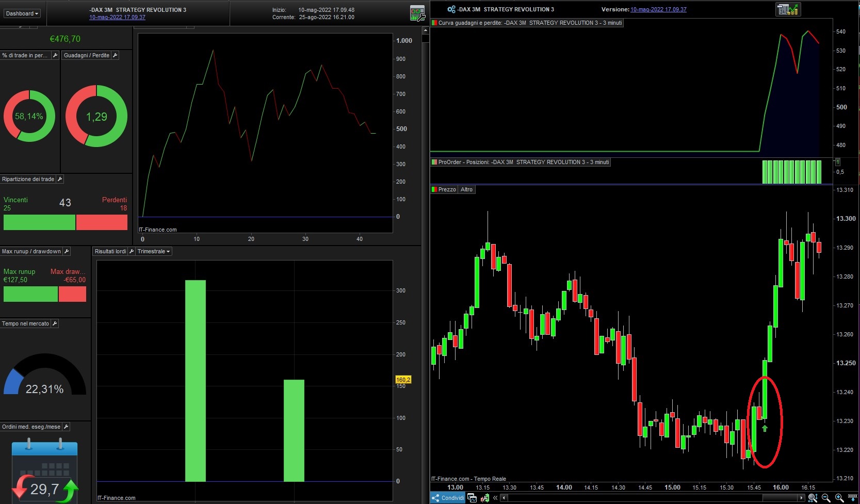This screenshot has height=504, width=860.
Task: Configure the Risultati lordi widget wrench
Action: (x=132, y=251)
